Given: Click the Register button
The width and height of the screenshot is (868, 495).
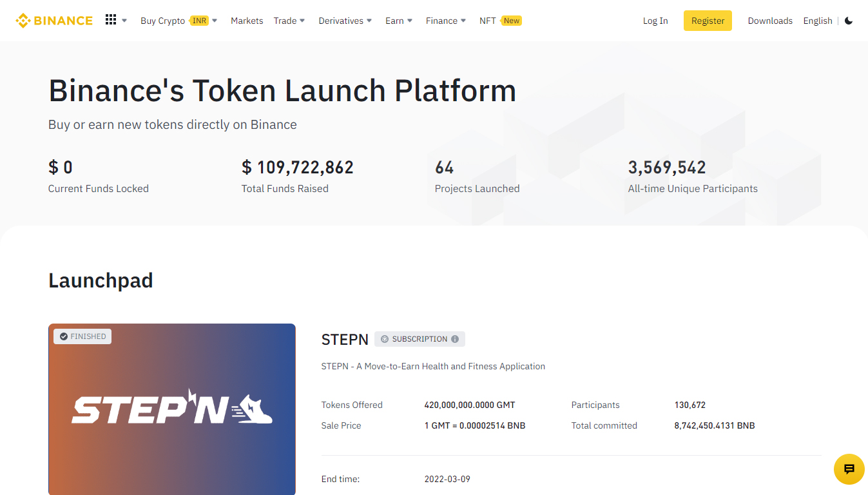Looking at the screenshot, I should 708,21.
